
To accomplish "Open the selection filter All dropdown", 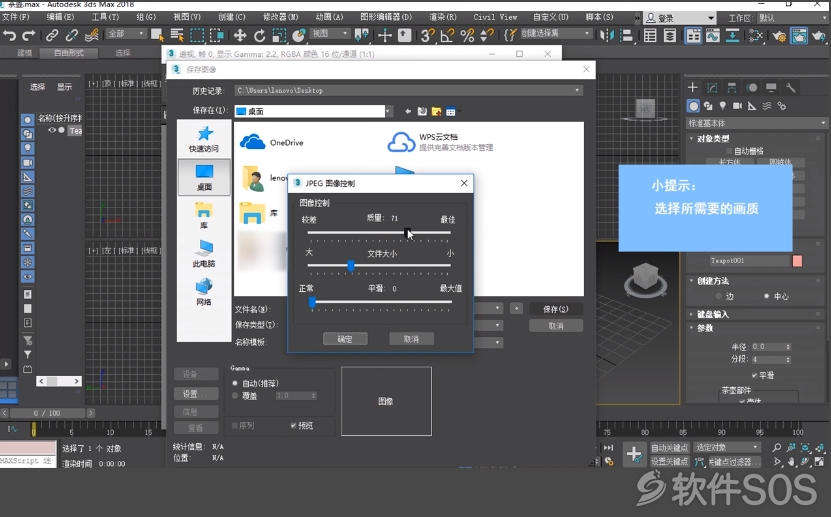I will (126, 34).
